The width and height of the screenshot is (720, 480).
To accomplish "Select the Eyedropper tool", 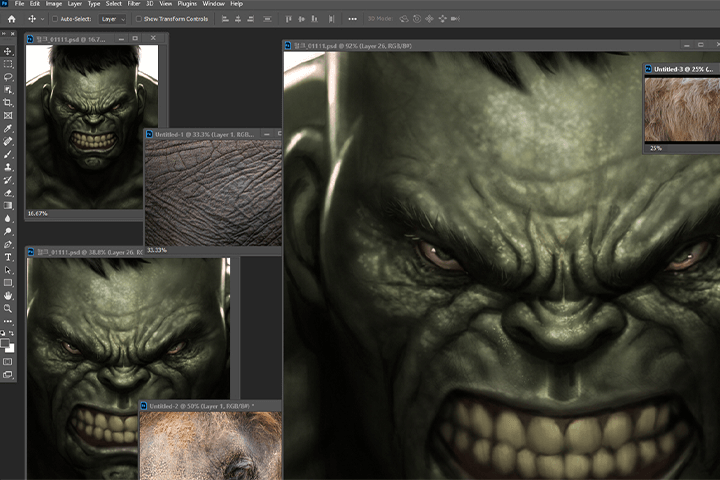I will click(x=8, y=129).
